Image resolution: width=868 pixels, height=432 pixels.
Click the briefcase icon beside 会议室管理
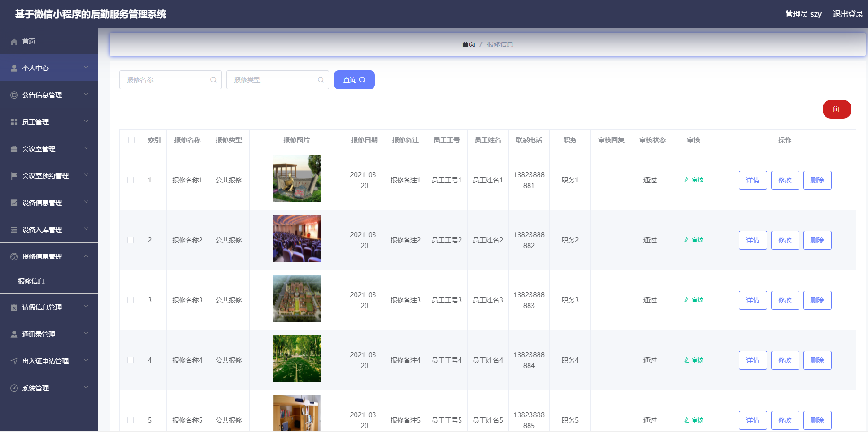pyautogui.click(x=14, y=149)
